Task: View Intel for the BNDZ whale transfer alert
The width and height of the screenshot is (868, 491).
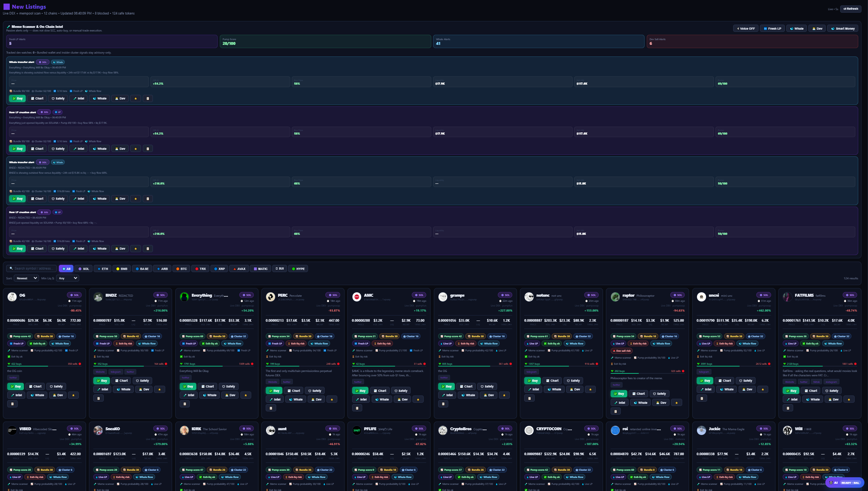Action: (x=78, y=198)
